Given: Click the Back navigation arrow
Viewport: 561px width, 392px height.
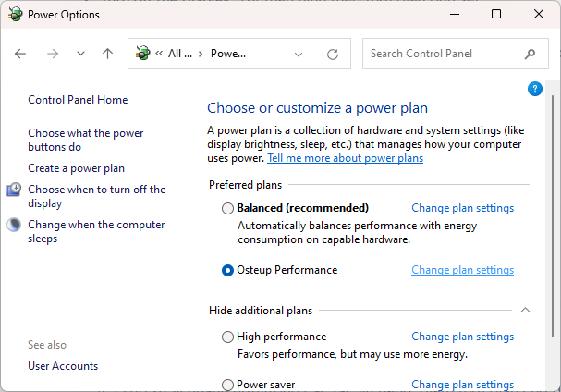Looking at the screenshot, I should 20,54.
